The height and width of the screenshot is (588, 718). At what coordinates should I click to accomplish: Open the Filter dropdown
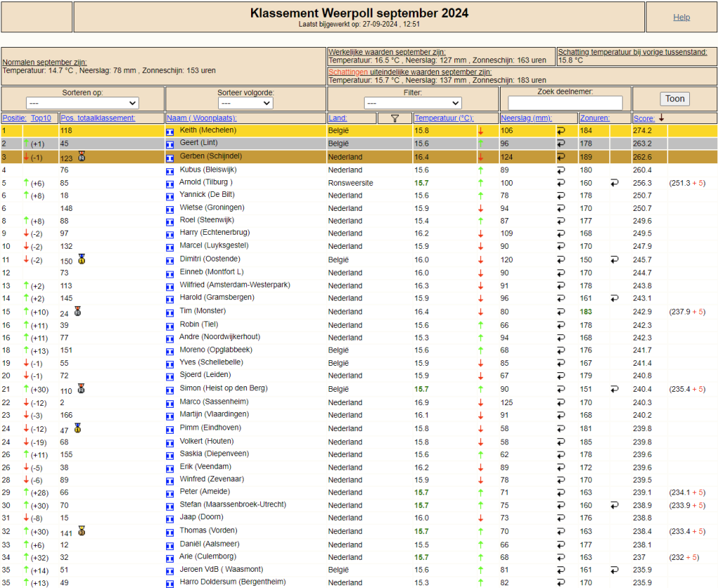(412, 103)
